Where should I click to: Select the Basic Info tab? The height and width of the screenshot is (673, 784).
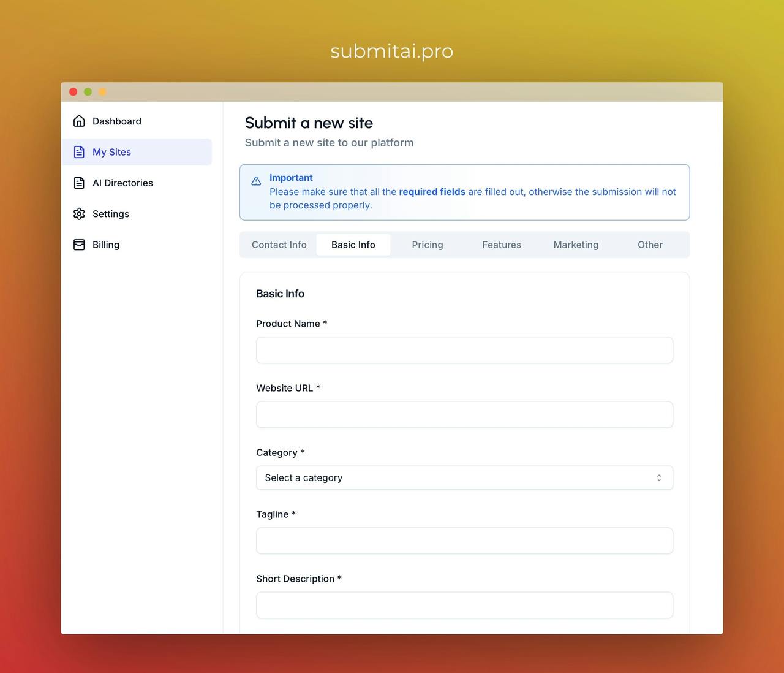point(353,245)
